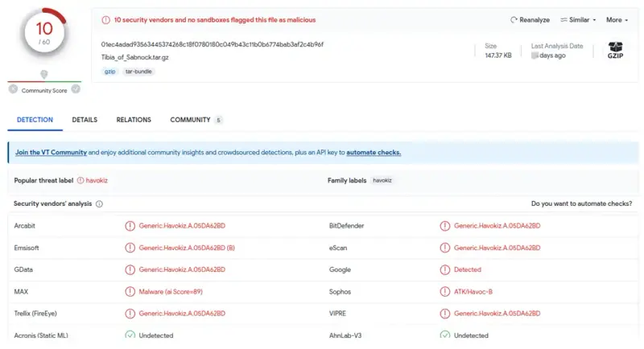Open the RELATIONS tab
Viewport: 644px width, 349px height.
coord(134,120)
